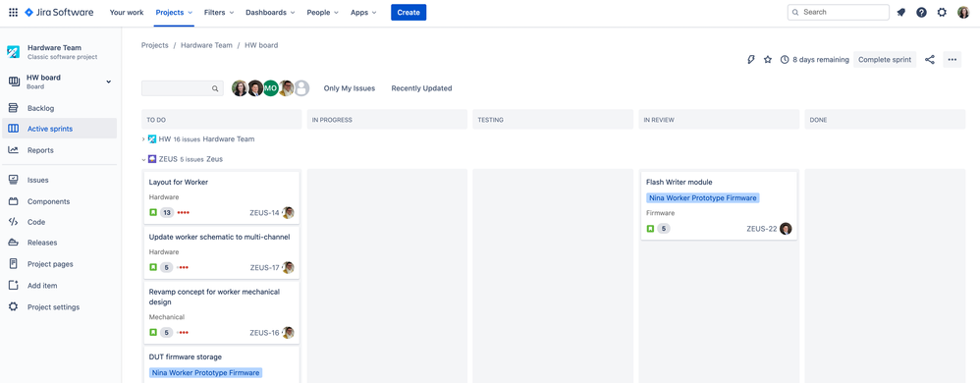Click the board automation lightning icon

coord(751,59)
